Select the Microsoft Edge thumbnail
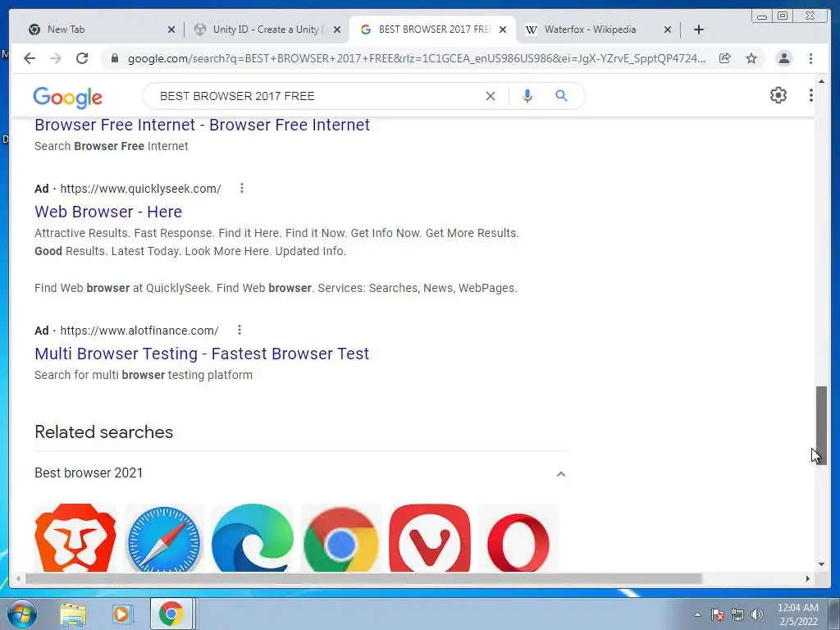 [x=253, y=537]
